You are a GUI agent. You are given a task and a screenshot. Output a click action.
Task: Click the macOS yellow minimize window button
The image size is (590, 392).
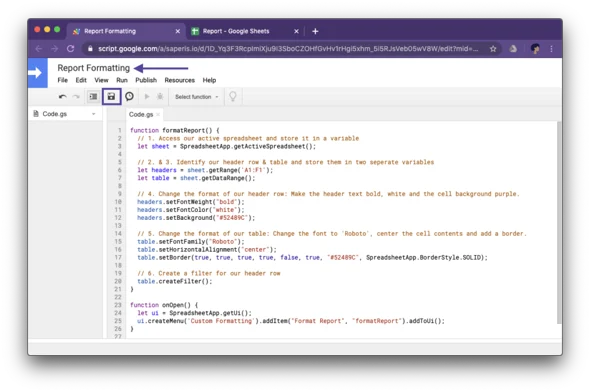tap(47, 29)
